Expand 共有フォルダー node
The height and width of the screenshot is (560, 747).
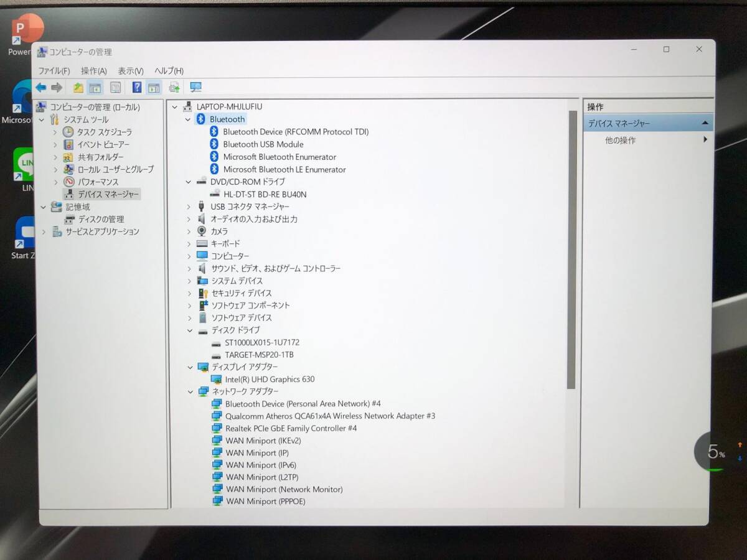point(55,157)
